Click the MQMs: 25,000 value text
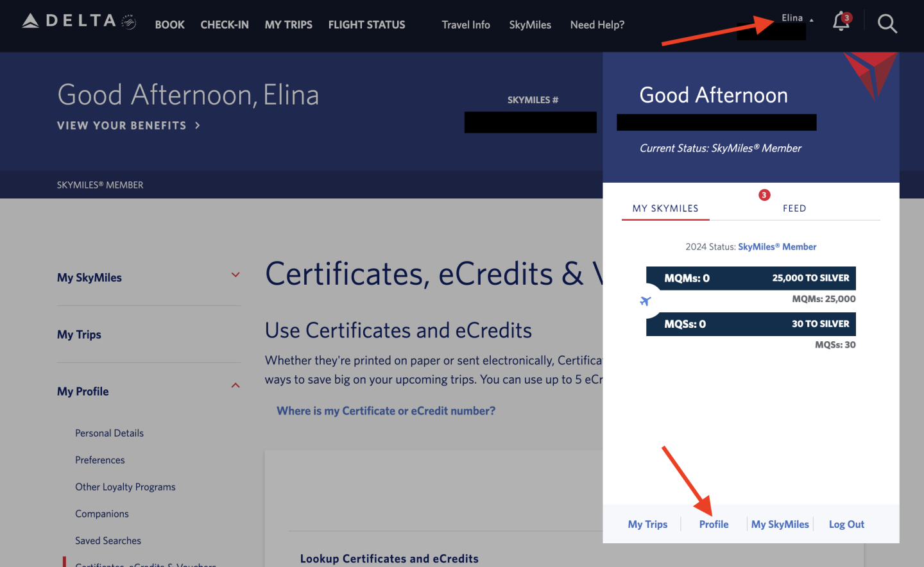The height and width of the screenshot is (567, 924). point(824,299)
